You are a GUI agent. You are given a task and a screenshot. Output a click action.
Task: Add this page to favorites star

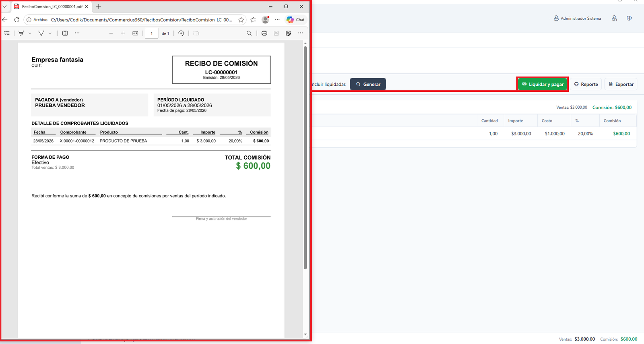241,20
